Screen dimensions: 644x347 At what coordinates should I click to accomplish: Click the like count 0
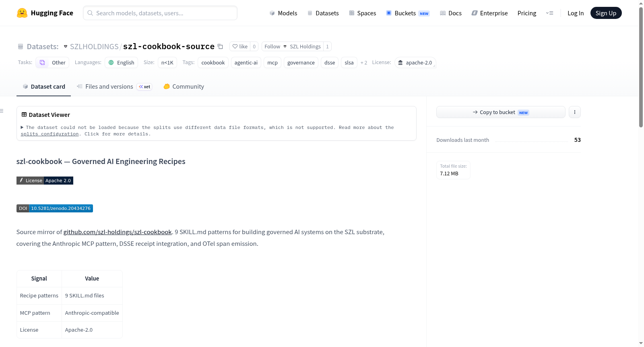pyautogui.click(x=254, y=46)
